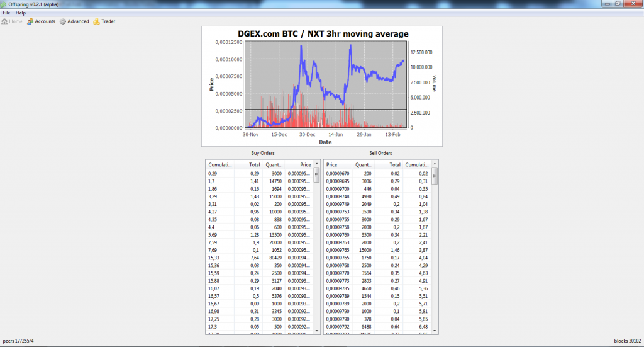This screenshot has width=644, height=347.
Task: Click Sell Orders Price column header
Action: (332, 164)
